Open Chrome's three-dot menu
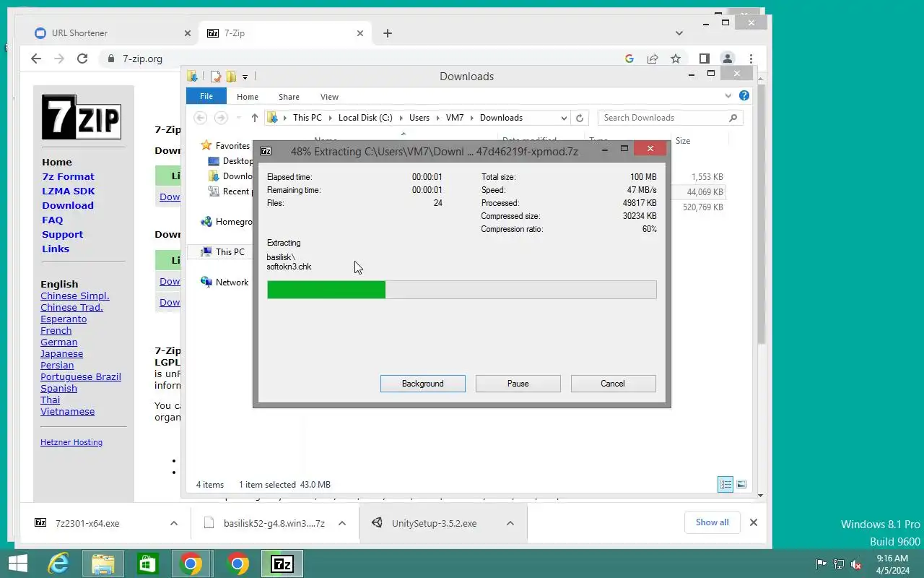The height and width of the screenshot is (578, 924). (751, 59)
